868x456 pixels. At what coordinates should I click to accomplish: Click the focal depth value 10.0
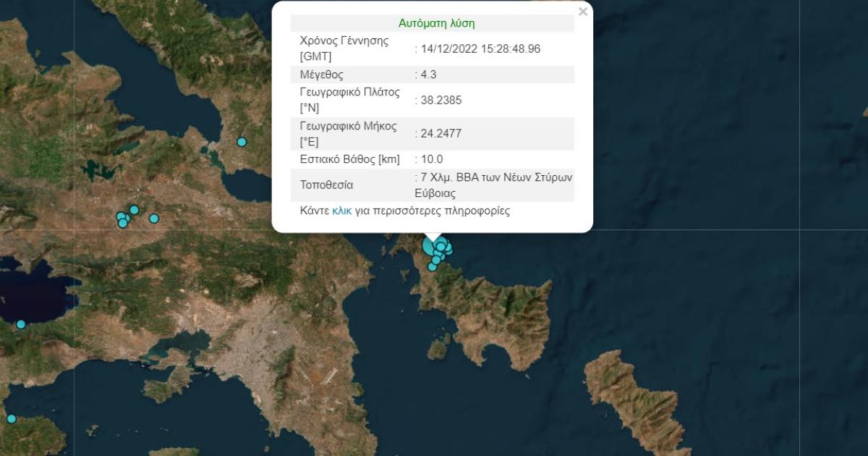point(431,159)
